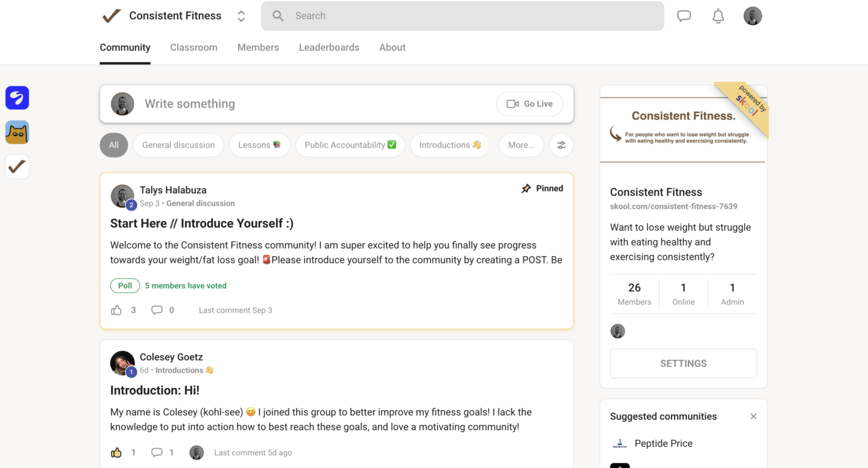Go to the Leaderboards tab
This screenshot has height=468, width=868.
click(329, 48)
